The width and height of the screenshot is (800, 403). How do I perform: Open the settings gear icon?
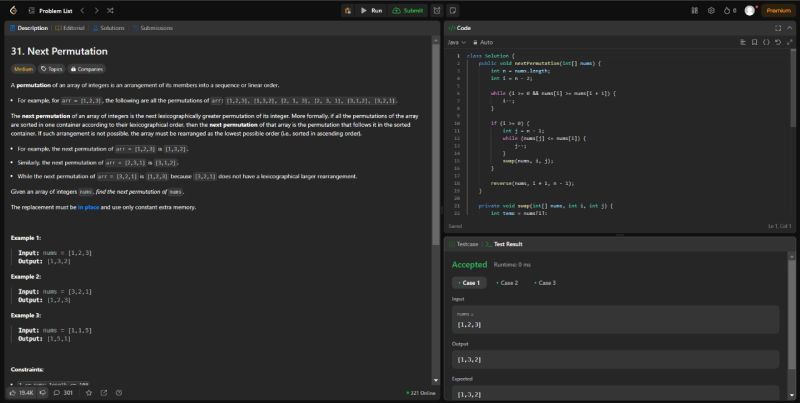[x=711, y=10]
